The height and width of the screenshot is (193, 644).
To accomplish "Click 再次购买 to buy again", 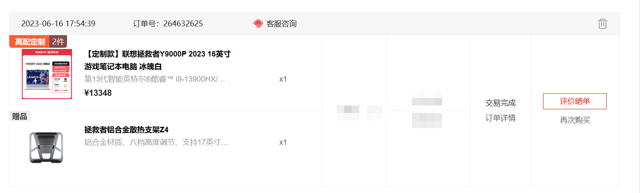I will click(x=575, y=120).
